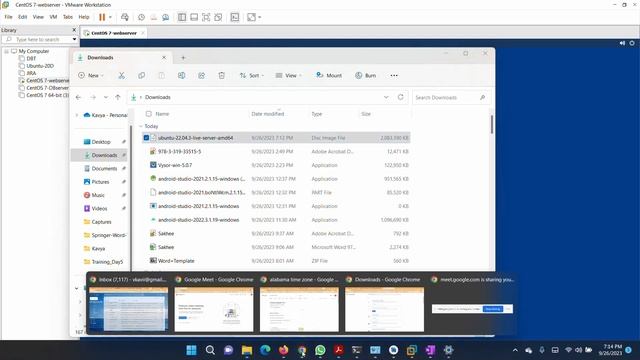The image size is (640, 360).
Task: Collapse the Today group
Action: (141, 127)
